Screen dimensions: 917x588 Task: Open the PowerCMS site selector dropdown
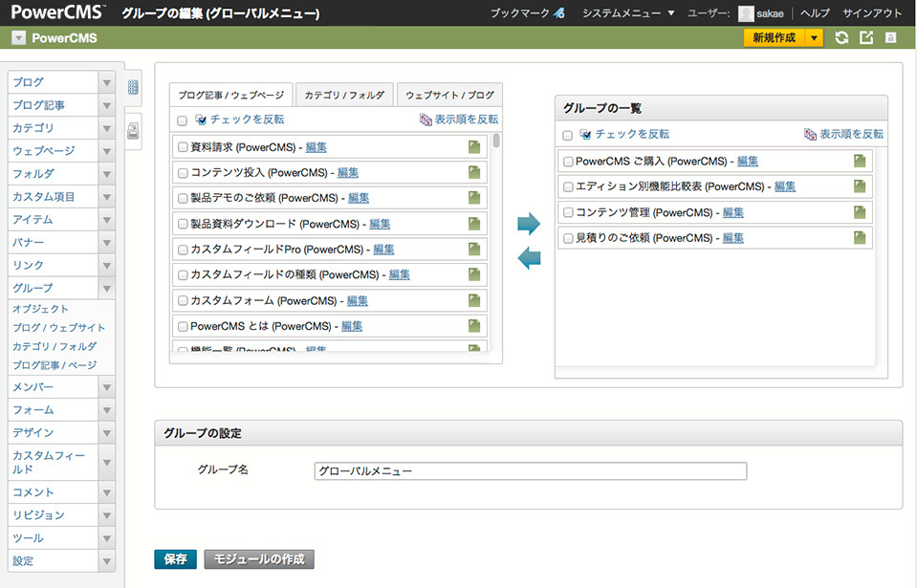click(19, 38)
